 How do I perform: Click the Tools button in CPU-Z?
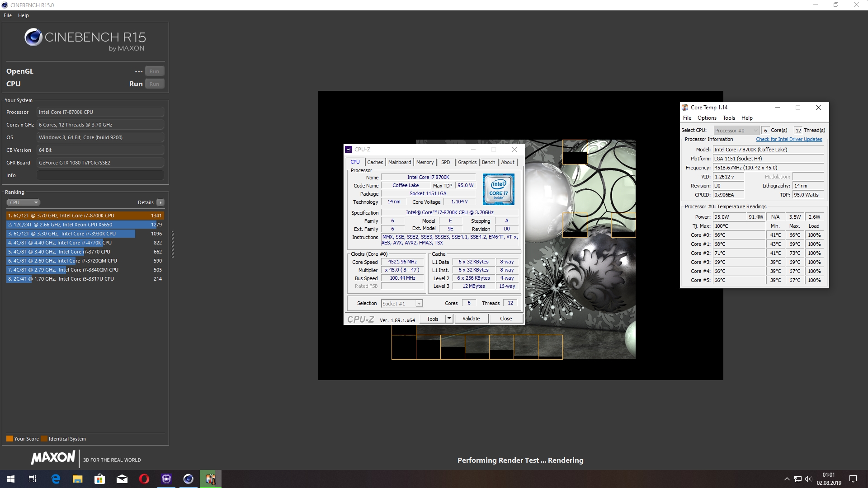tap(433, 319)
